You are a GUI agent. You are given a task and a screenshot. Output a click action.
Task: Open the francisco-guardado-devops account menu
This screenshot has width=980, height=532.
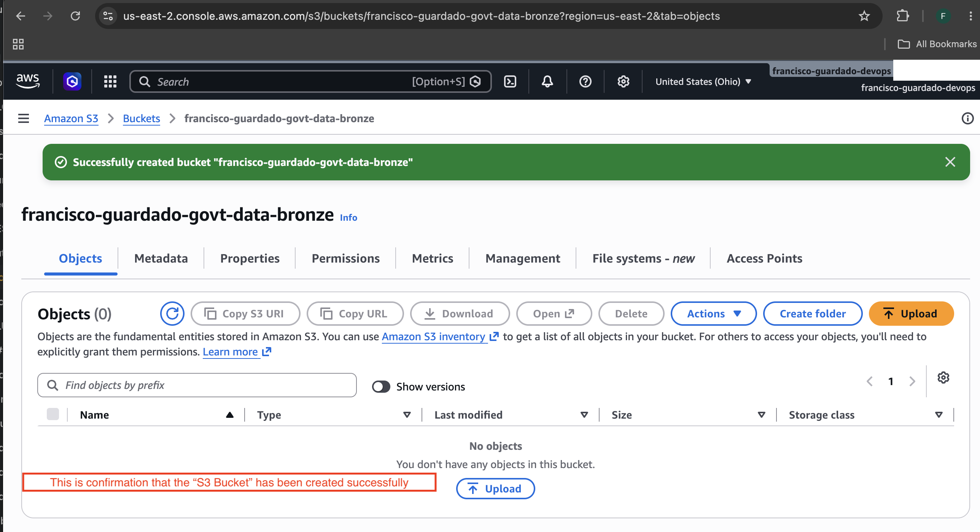click(918, 88)
